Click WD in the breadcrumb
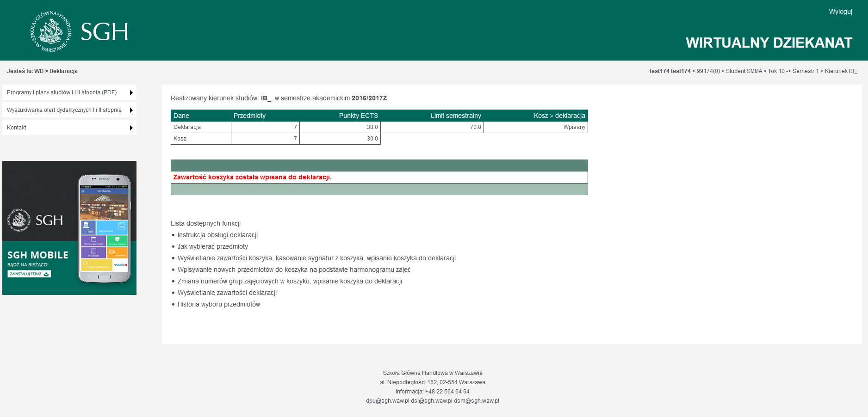The width and height of the screenshot is (868, 417). pos(39,71)
